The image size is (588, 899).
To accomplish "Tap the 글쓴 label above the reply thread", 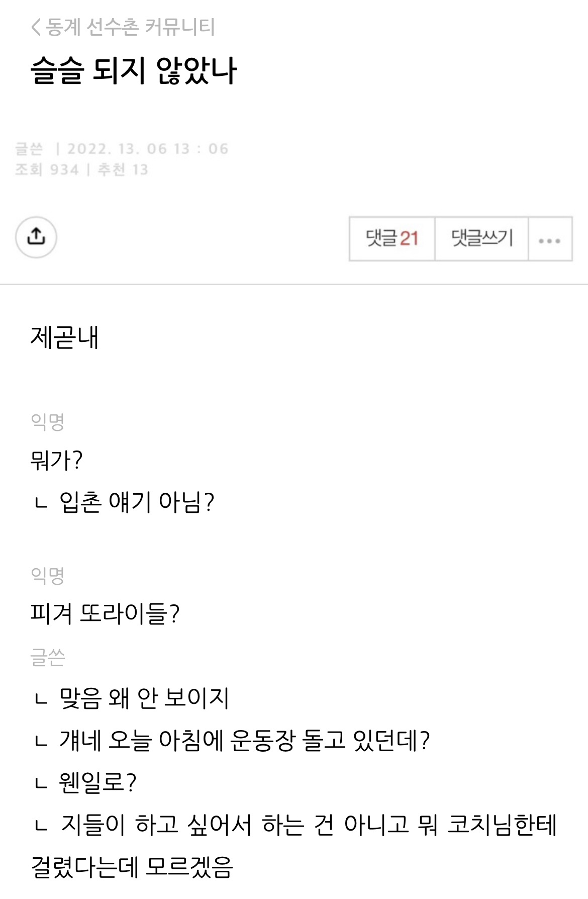I will coord(48,657).
